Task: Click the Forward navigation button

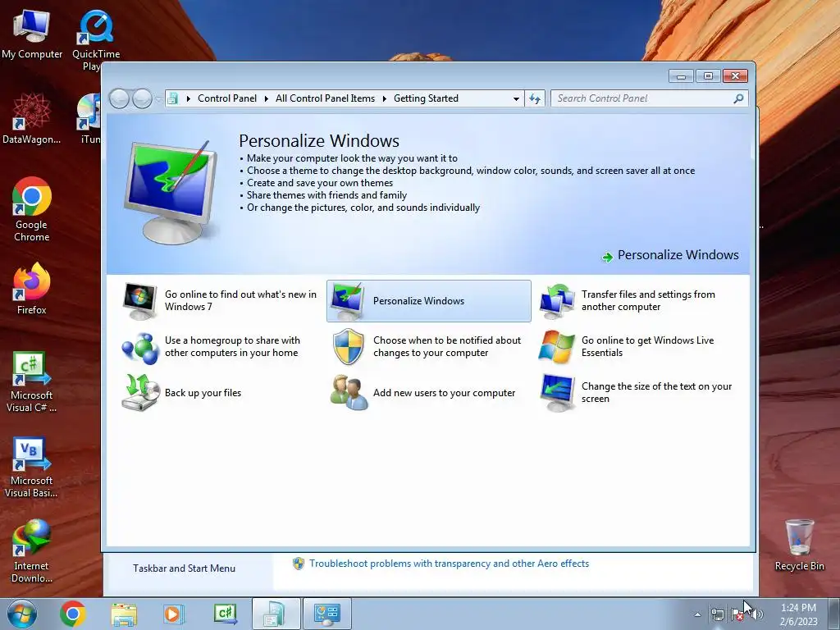Action: point(142,98)
